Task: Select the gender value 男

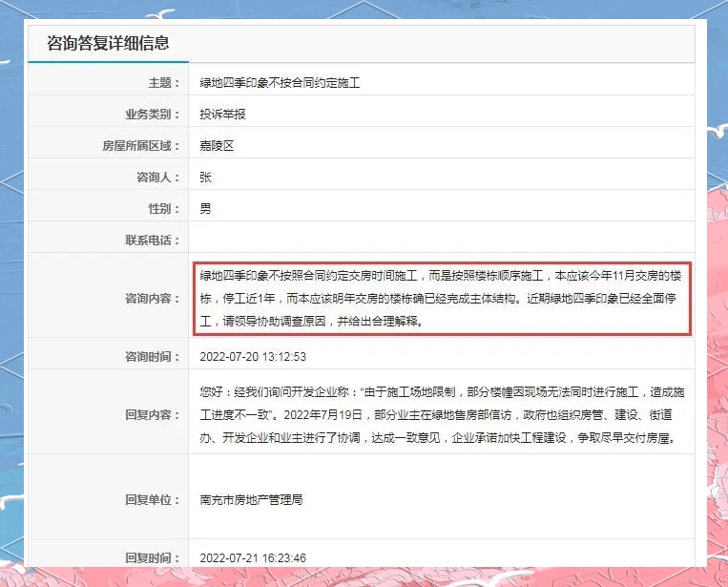Action: point(205,209)
